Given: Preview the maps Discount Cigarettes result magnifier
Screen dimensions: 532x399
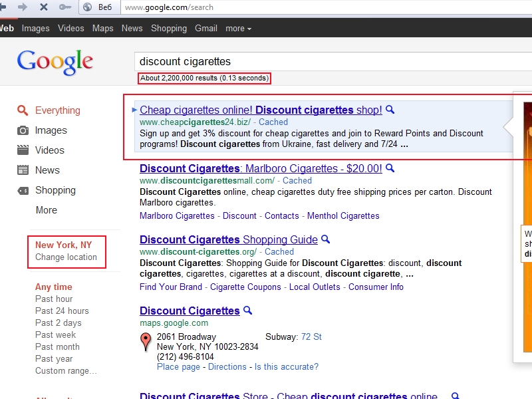Looking at the screenshot, I should click(248, 311).
